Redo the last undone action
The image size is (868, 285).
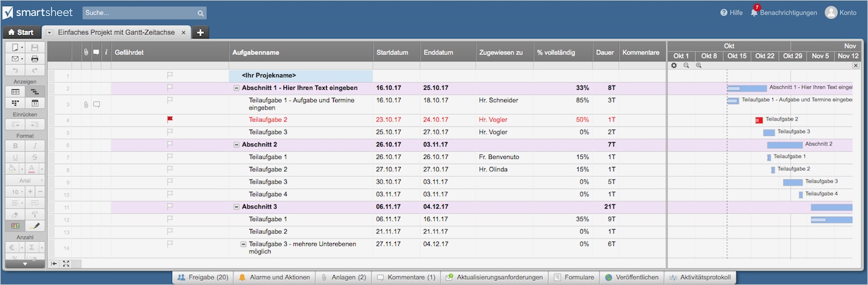point(34,70)
